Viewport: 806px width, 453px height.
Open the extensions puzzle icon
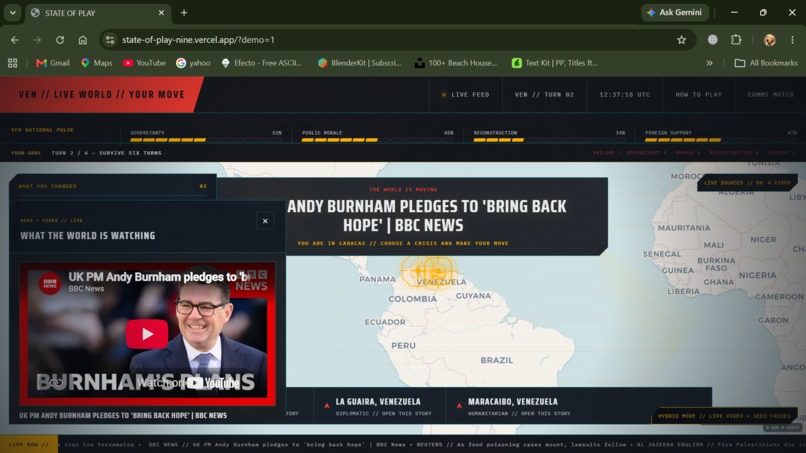(x=736, y=40)
